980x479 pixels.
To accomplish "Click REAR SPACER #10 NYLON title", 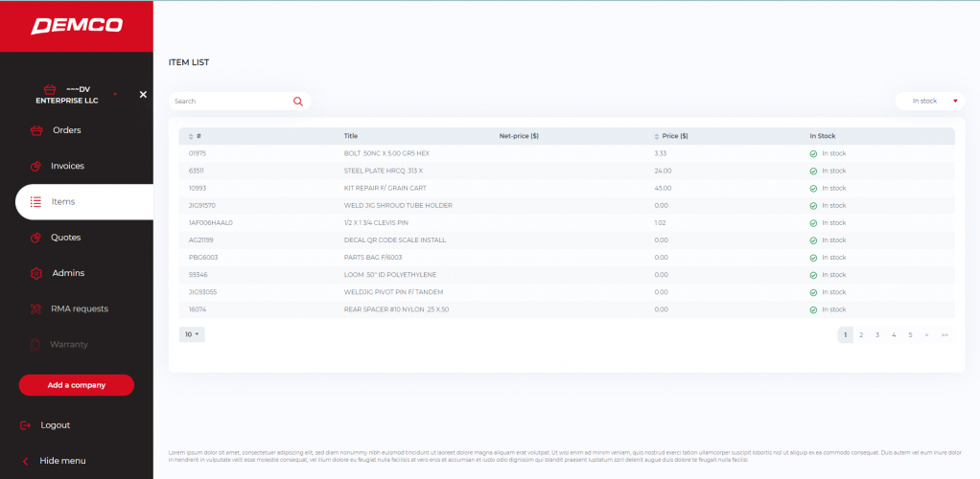I will point(396,309).
